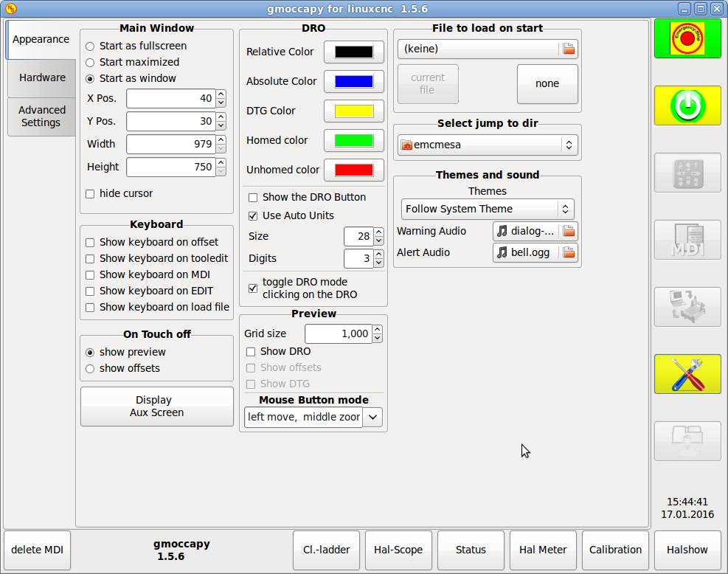Open the Themes dropdown
Screen dimensions: 728x574
coord(488,209)
